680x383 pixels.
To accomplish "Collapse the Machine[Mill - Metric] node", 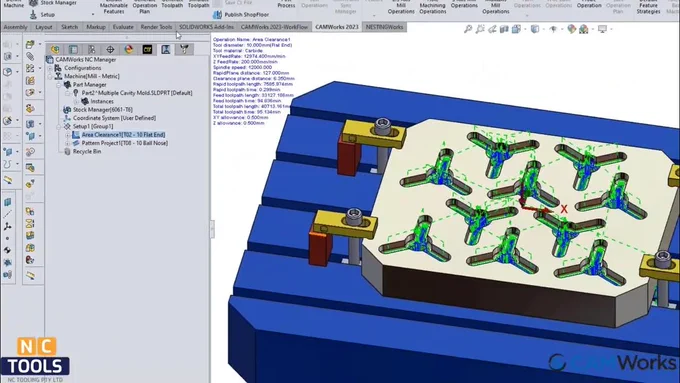I will pos(50,76).
